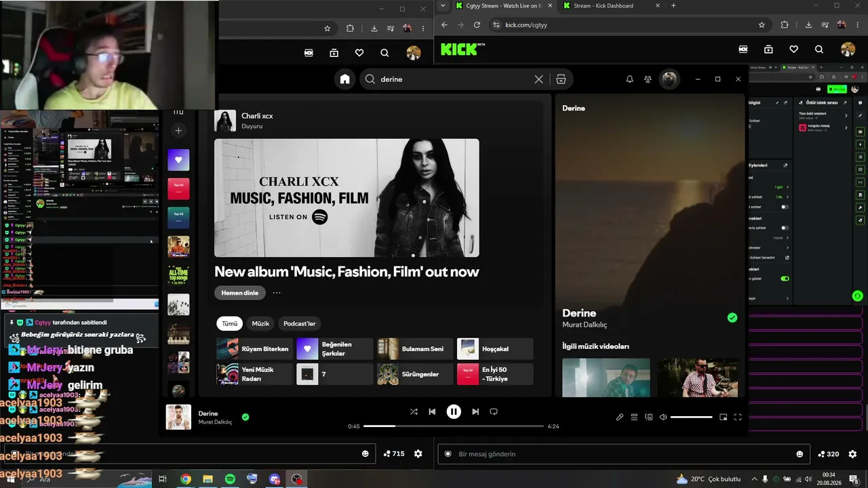Viewport: 868px width, 488px height.
Task: Toggle shuffle in Spotify player
Action: point(414,411)
